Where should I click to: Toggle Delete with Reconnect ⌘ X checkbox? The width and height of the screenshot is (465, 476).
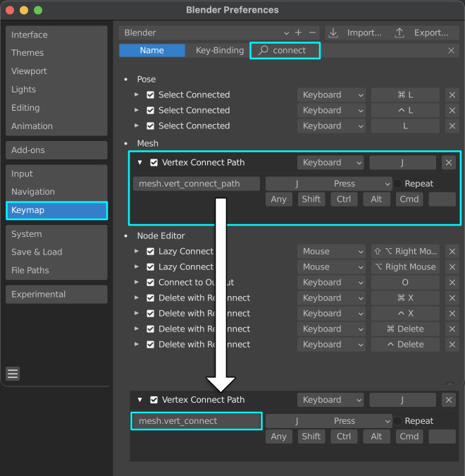151,298
